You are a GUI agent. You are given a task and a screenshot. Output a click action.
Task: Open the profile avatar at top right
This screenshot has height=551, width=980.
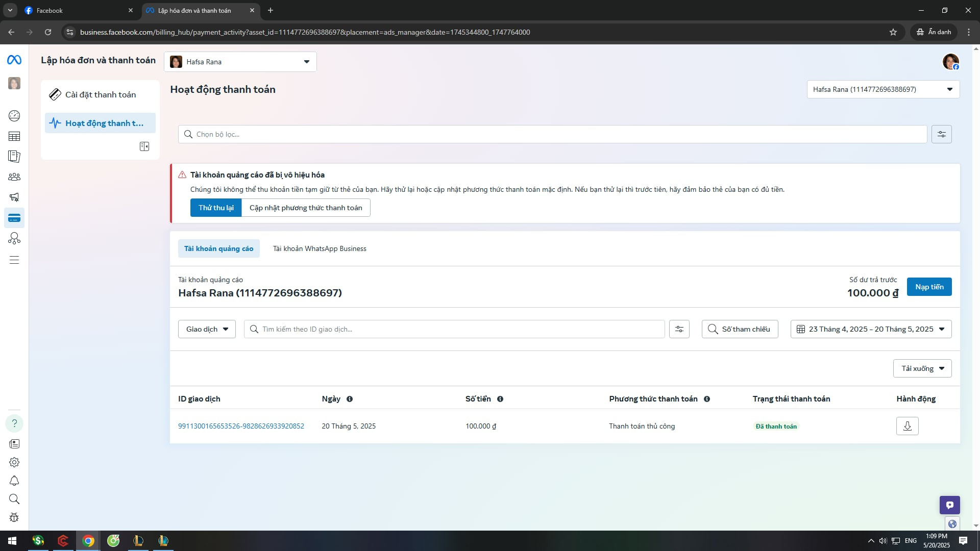point(950,62)
